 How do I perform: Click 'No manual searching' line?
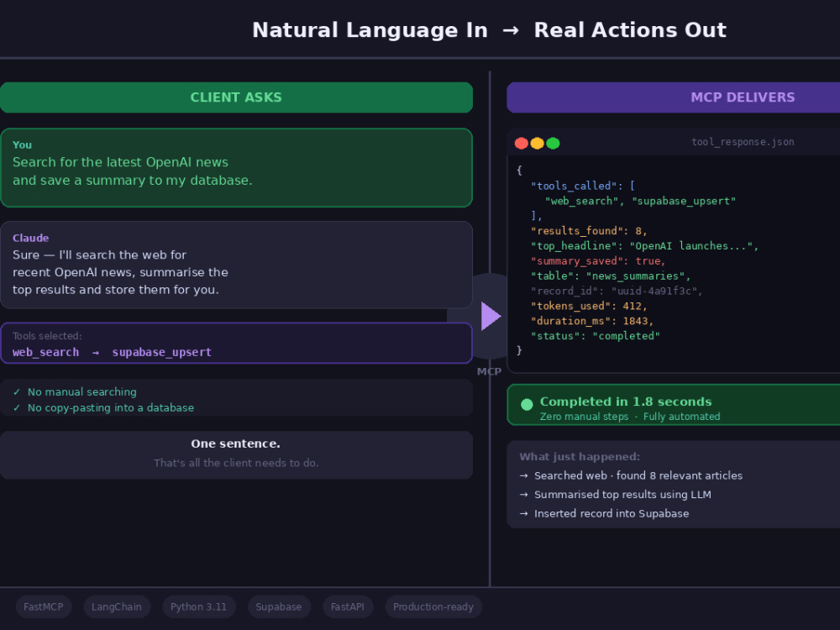tap(82, 392)
